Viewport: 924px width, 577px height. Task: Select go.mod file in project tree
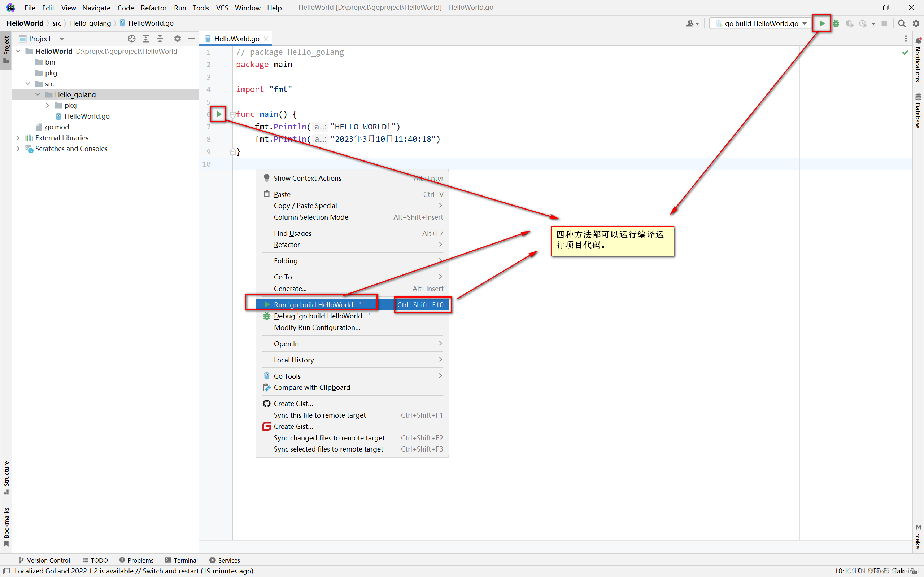coord(57,127)
